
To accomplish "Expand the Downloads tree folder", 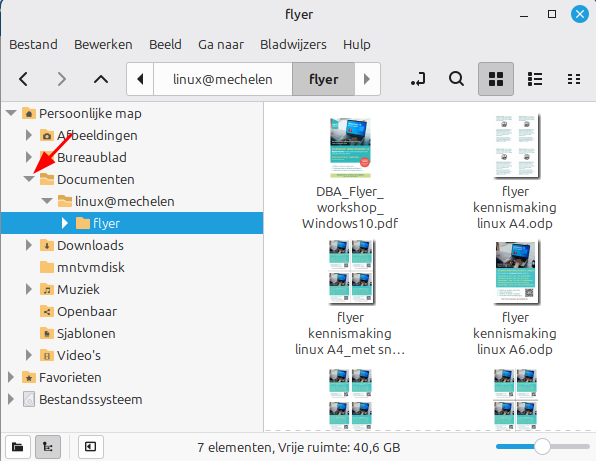I will (x=29, y=245).
